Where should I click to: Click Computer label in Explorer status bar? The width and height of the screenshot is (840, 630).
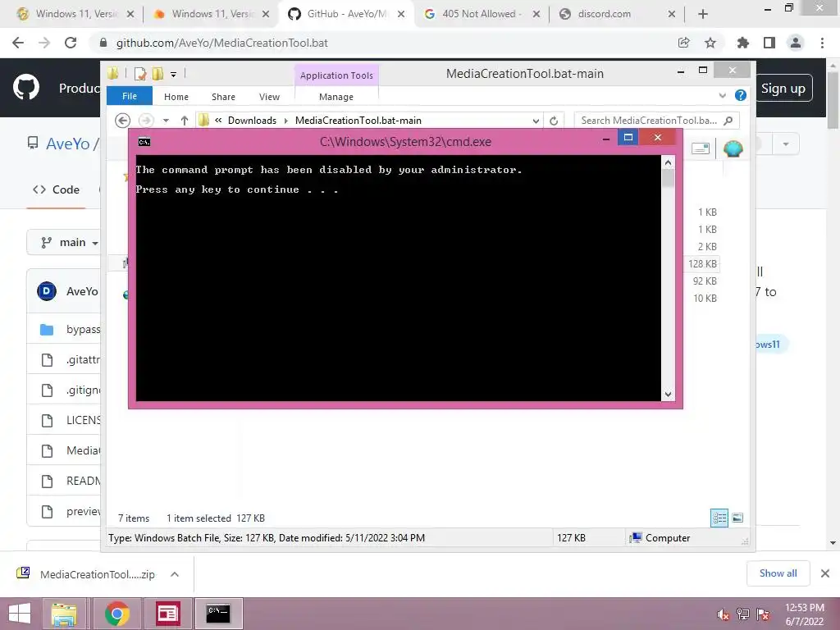pyautogui.click(x=668, y=538)
